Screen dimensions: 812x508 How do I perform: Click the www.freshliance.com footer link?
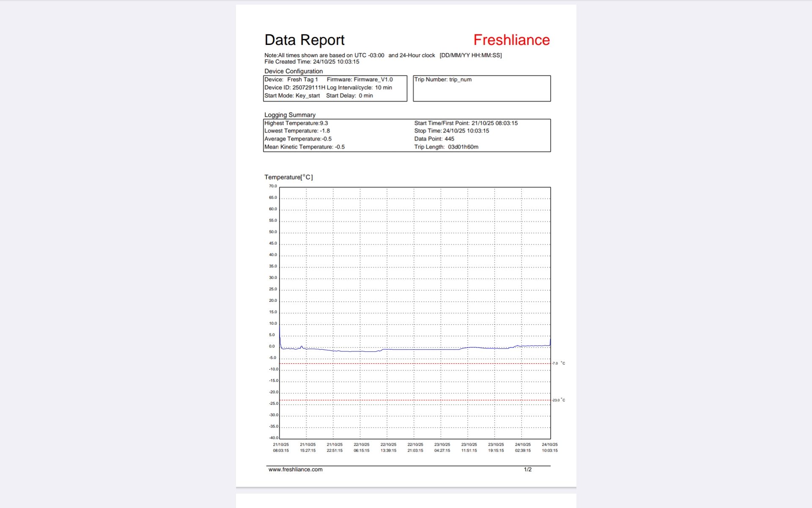[295, 469]
